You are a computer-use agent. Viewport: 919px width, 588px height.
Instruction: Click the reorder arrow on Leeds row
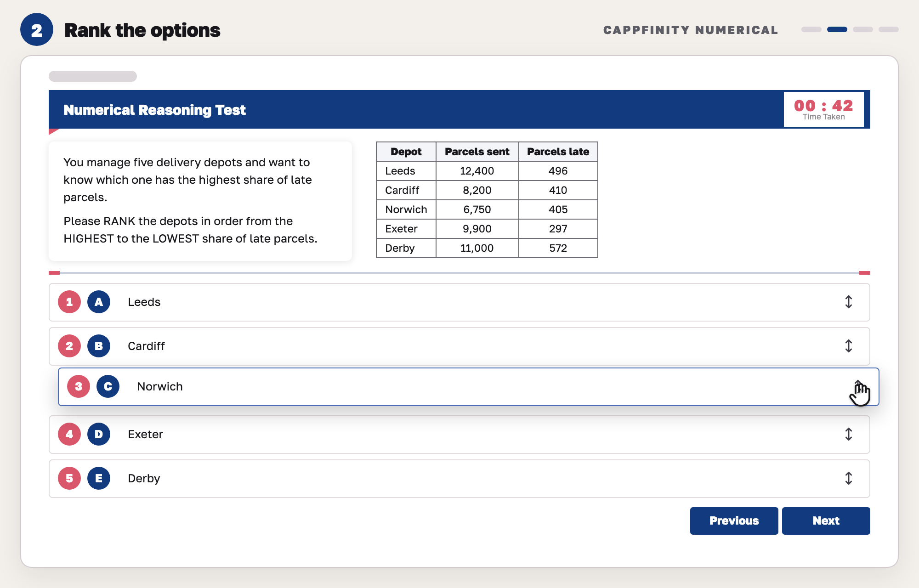click(849, 302)
